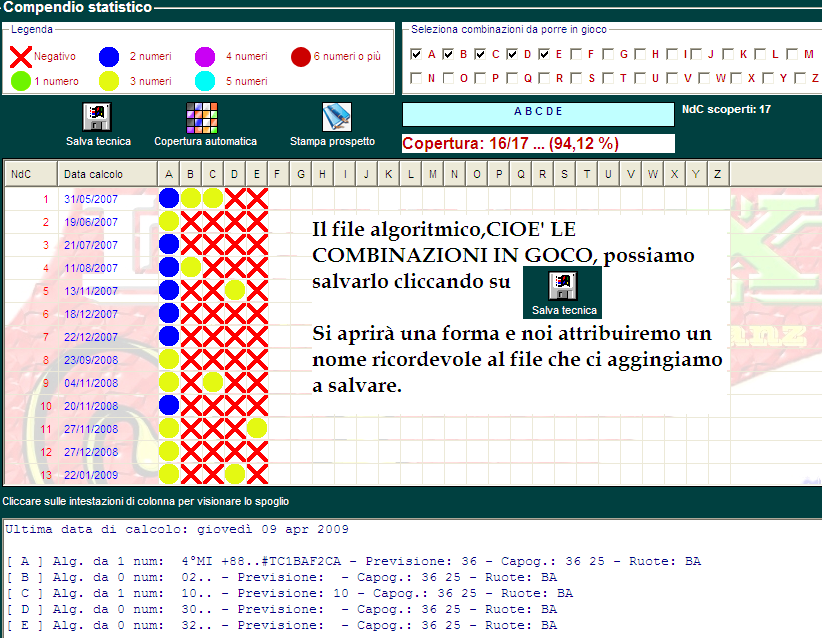Click the F column header
The height and width of the screenshot is (638, 822).
coord(278,174)
